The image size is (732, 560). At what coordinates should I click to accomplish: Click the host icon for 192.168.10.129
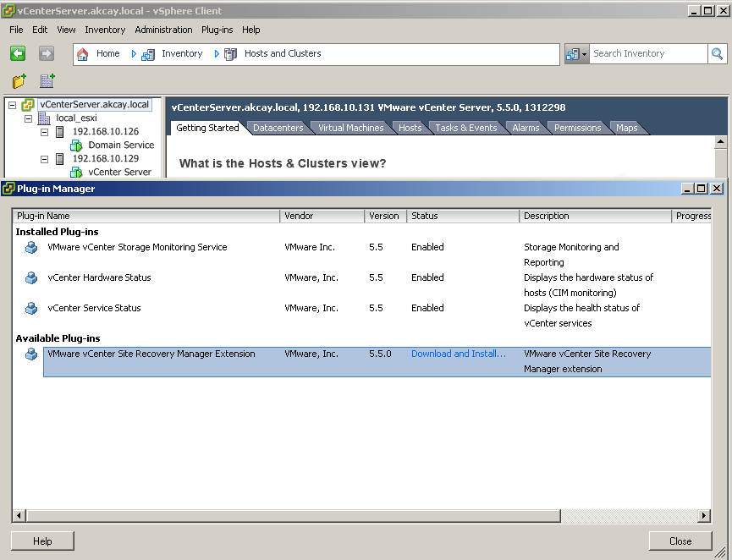(x=60, y=159)
